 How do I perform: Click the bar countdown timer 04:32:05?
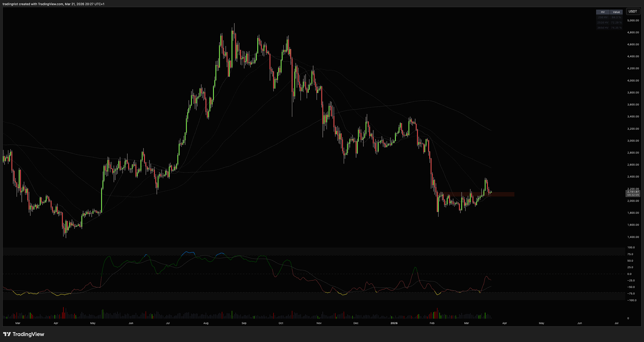click(633, 195)
